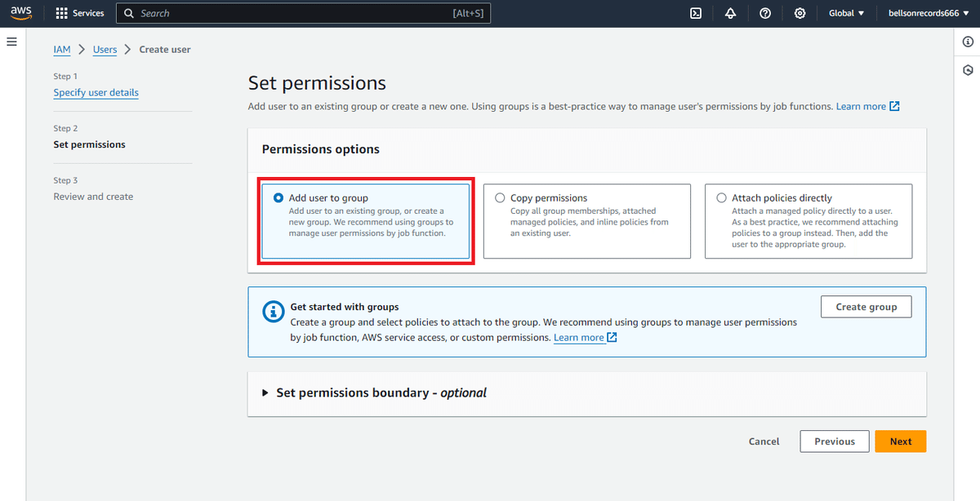Select Attach policies directly radio option
This screenshot has width=980, height=501.
808,221
